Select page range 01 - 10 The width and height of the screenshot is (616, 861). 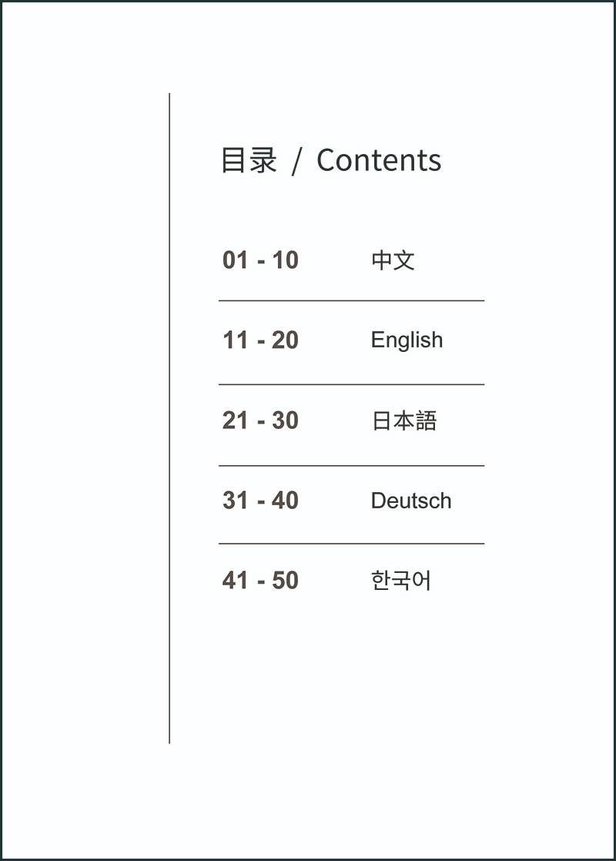[x=260, y=260]
